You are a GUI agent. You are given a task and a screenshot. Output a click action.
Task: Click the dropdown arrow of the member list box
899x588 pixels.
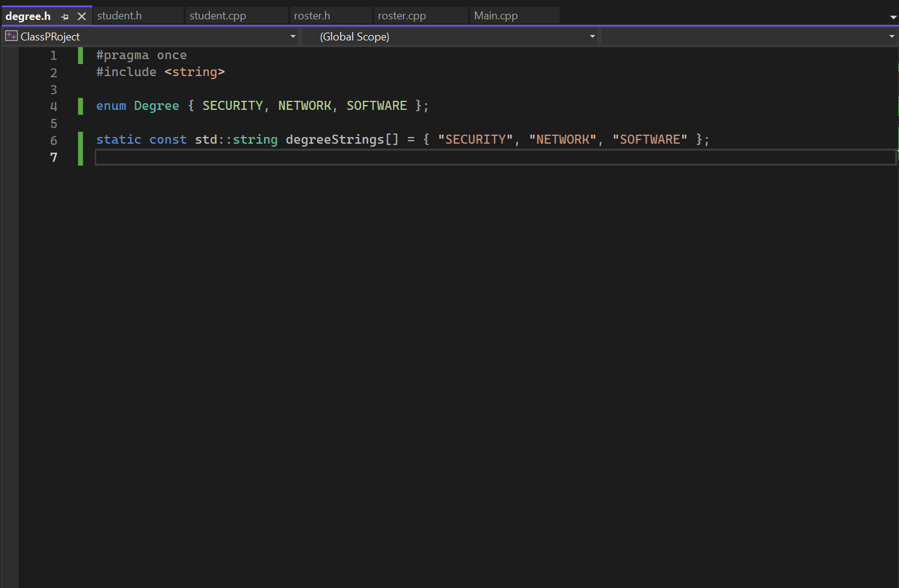click(x=891, y=36)
